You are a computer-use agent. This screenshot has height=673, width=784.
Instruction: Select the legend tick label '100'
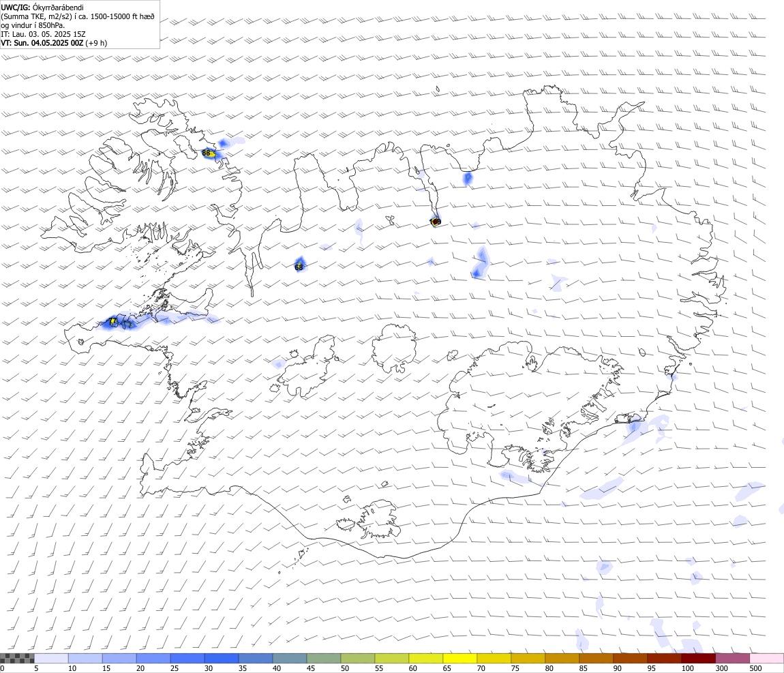[687, 668]
